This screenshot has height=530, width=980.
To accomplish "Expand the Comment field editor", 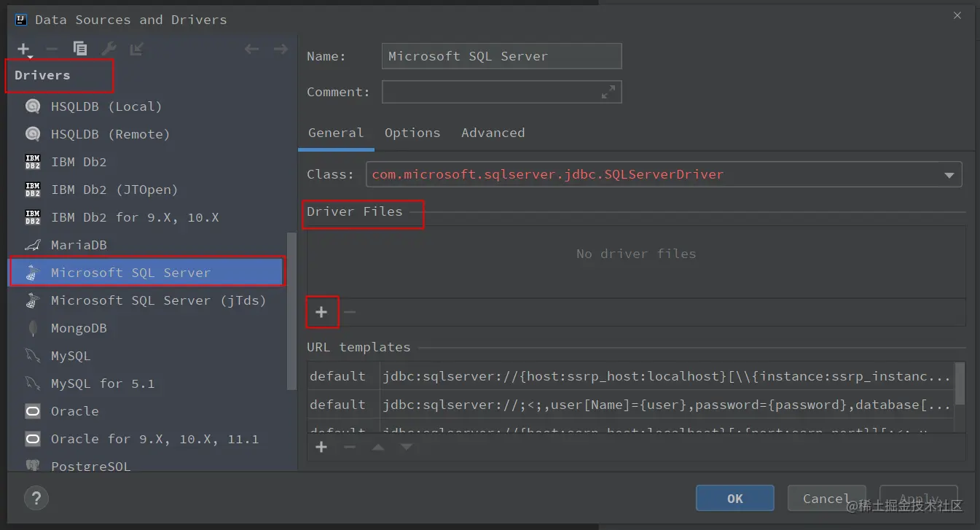I will click(608, 92).
